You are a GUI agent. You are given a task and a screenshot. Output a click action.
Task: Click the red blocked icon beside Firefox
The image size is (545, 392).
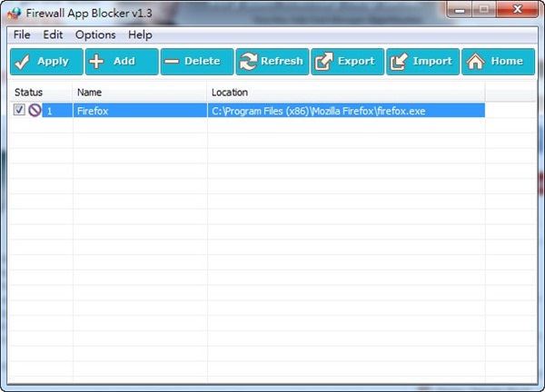[x=35, y=111]
